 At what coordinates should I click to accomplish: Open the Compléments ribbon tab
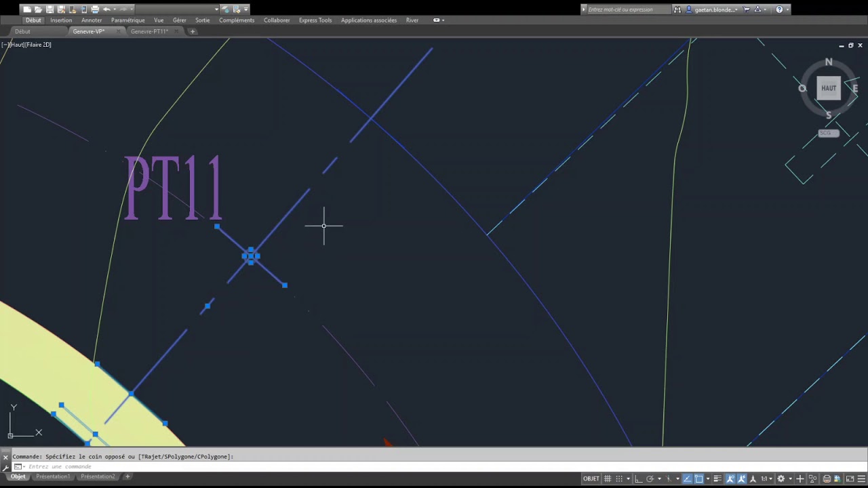tap(237, 20)
